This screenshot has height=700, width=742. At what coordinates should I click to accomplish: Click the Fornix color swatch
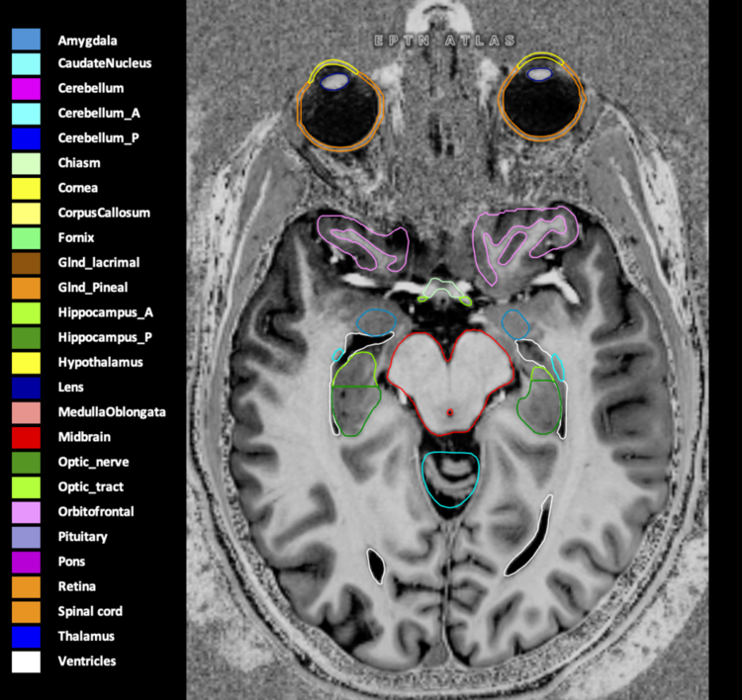(26, 238)
